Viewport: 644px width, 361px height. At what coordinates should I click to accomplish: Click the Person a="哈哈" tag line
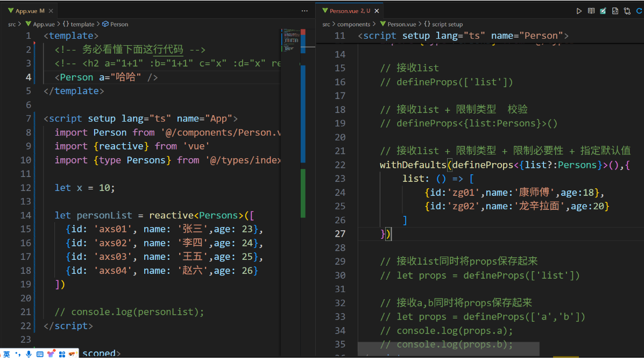107,77
